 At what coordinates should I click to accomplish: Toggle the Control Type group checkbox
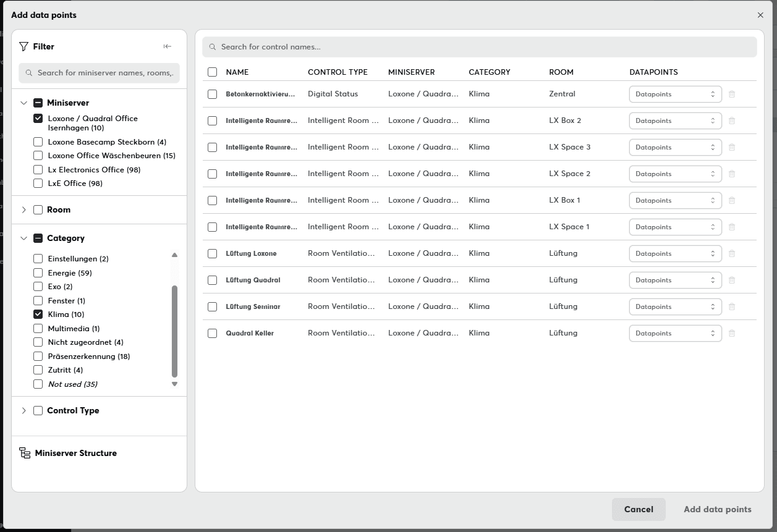38,411
